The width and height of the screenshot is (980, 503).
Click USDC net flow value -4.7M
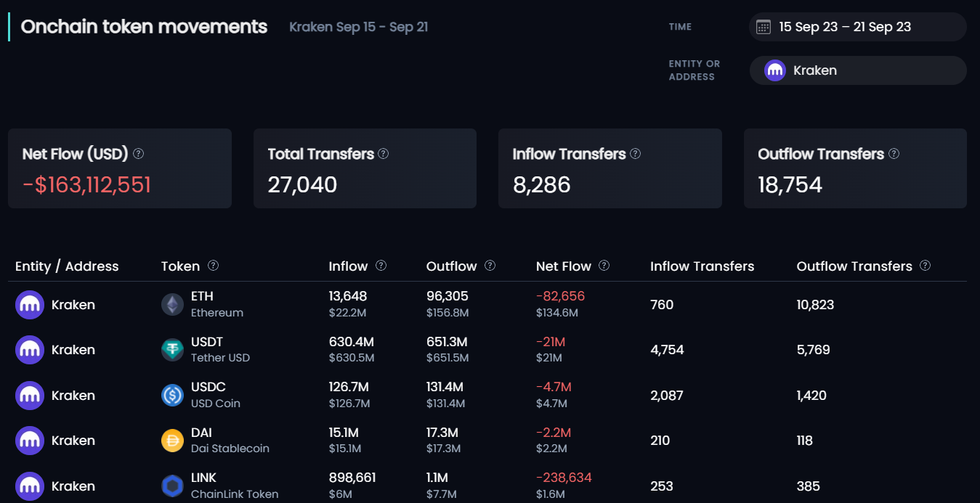(554, 387)
